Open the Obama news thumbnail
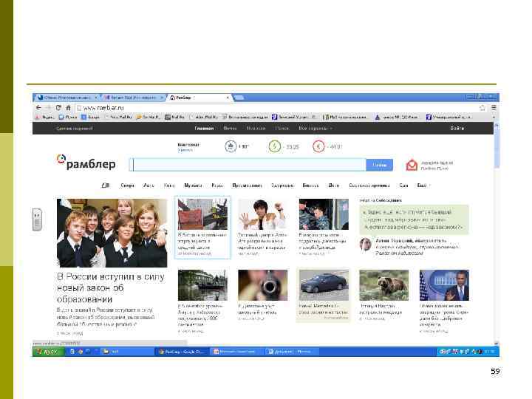The height and width of the screenshot is (399, 532). coord(445,285)
